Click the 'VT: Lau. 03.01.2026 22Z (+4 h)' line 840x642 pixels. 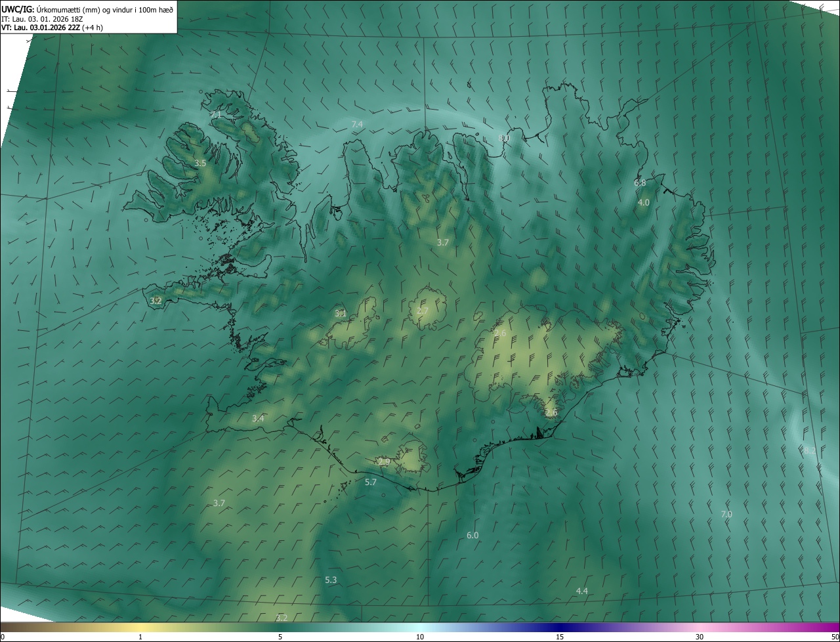52,28
